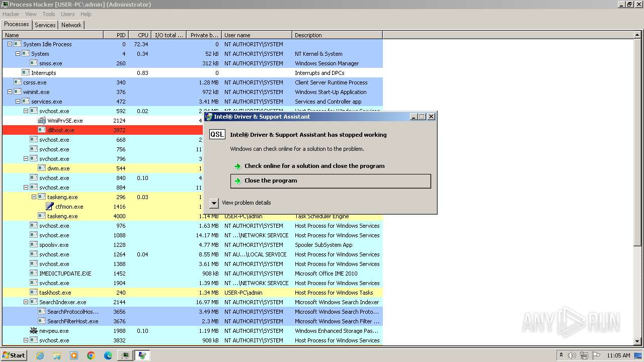Sort by the PID column header
Image resolution: width=644 pixels, height=362 pixels.
click(116, 35)
